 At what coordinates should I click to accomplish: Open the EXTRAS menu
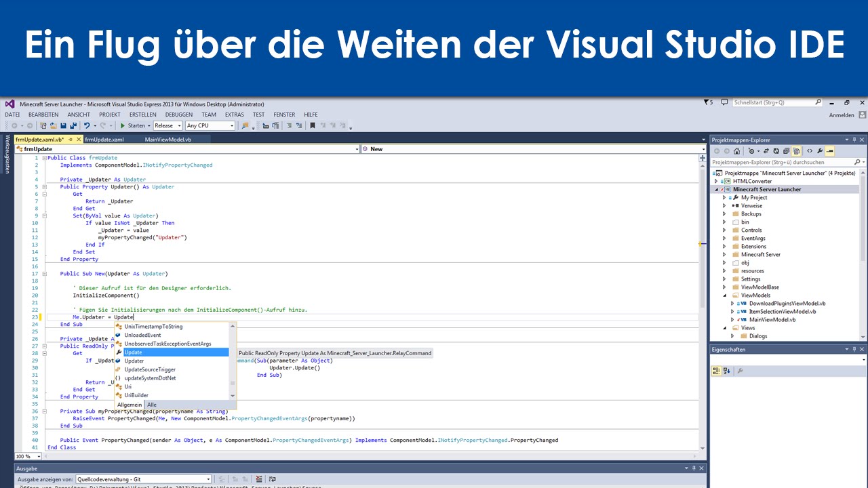click(235, 115)
